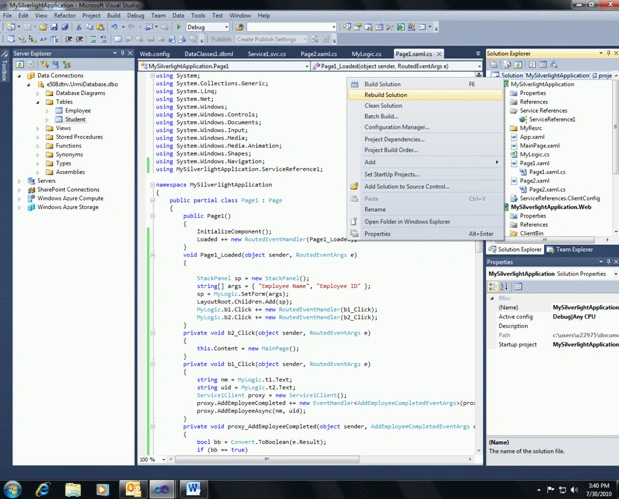This screenshot has height=499, width=619.
Task: Open Microsoft Word from the taskbar
Action: coord(193,490)
